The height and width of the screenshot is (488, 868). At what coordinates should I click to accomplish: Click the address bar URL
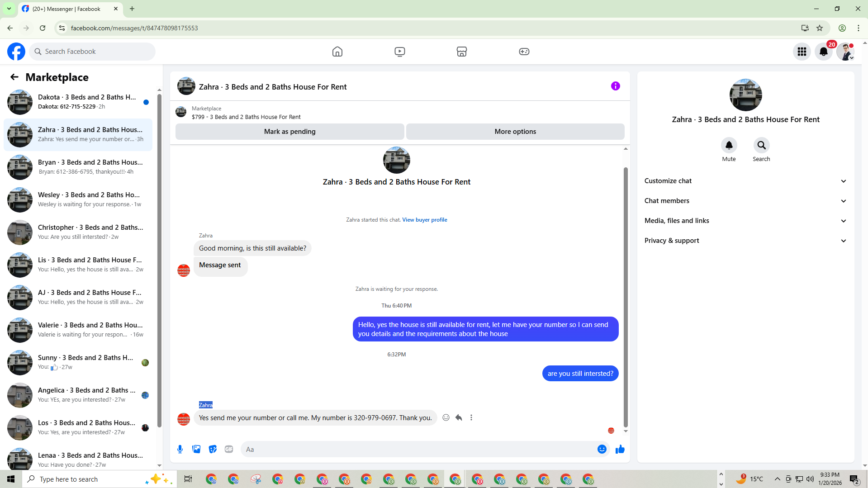[134, 28]
